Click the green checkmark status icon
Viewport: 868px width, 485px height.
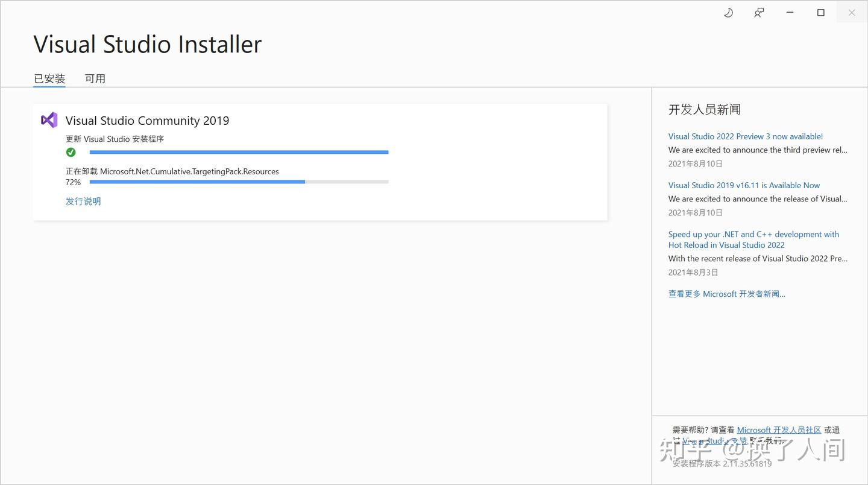point(71,152)
